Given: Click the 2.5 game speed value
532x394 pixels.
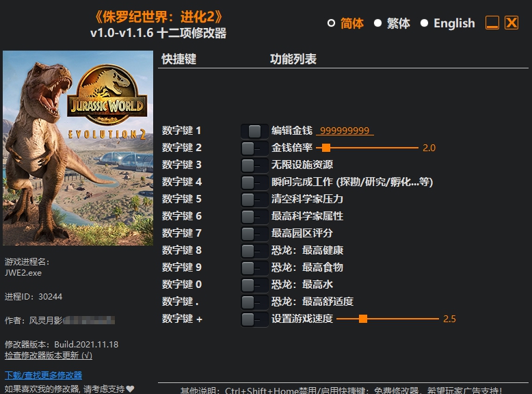Looking at the screenshot, I should 449,319.
